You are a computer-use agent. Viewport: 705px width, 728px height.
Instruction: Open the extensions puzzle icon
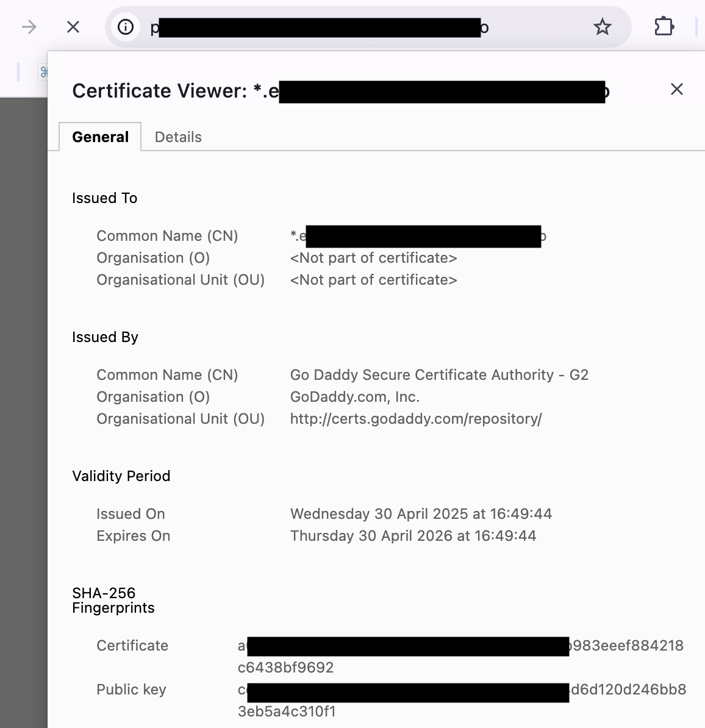664,26
